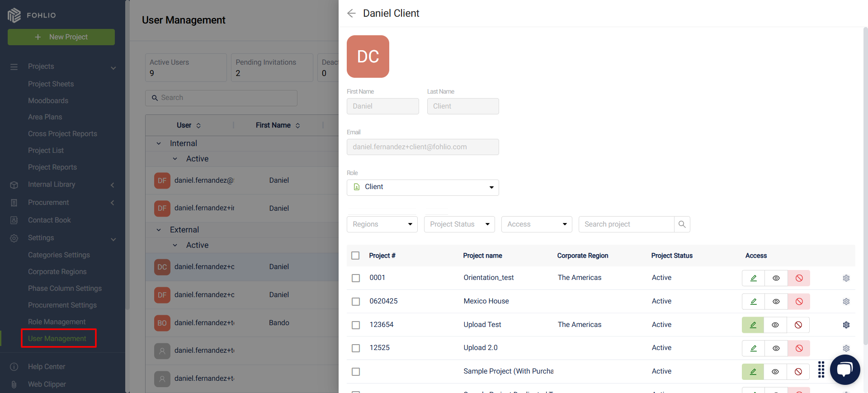
Task: Open the gear settings for project 0001
Action: click(846, 278)
